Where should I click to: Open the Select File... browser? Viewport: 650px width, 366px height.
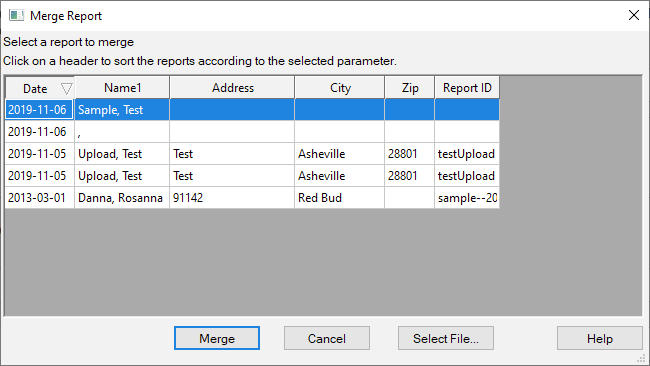[x=446, y=338]
